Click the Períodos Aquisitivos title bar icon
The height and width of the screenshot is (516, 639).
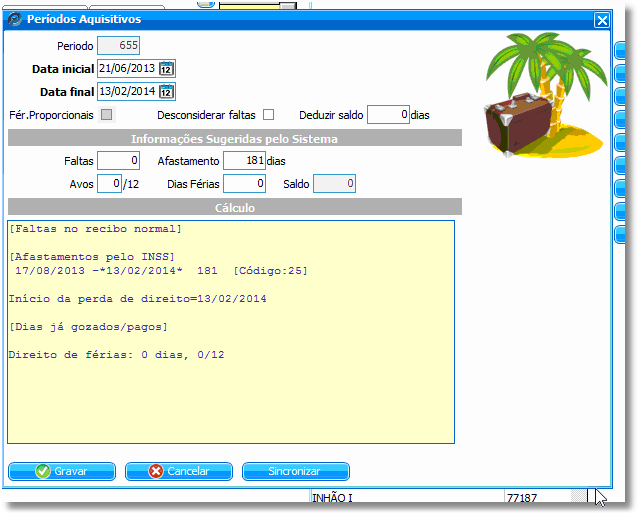pos(14,19)
